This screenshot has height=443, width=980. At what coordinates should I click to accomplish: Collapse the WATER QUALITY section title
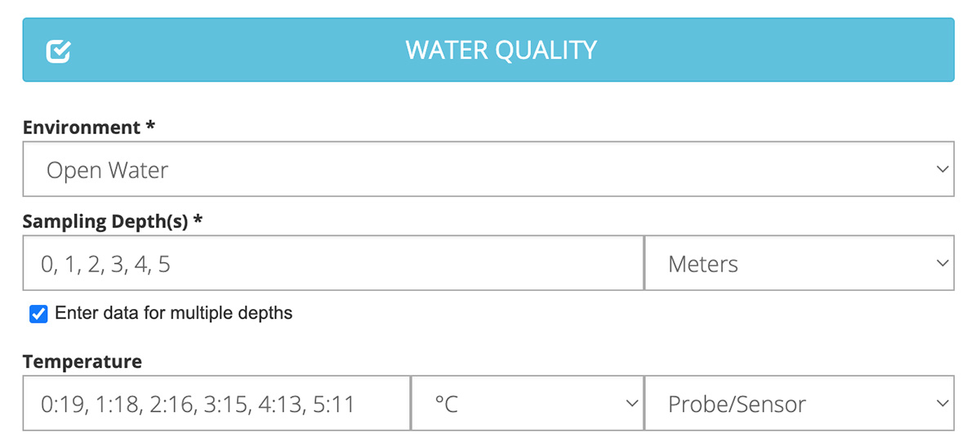(x=501, y=51)
